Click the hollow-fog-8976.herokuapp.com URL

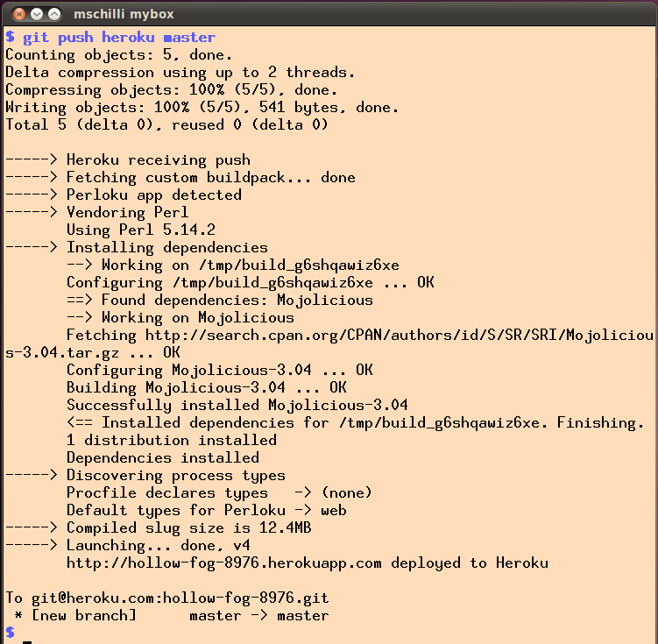pyautogui.click(x=224, y=563)
